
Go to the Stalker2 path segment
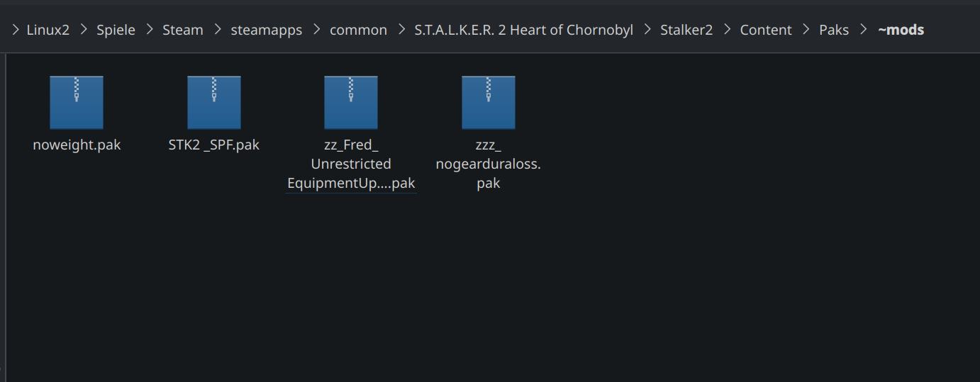pyautogui.click(x=686, y=30)
